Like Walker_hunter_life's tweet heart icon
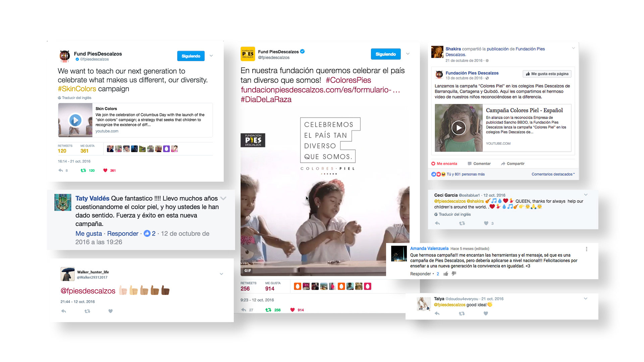 click(110, 311)
